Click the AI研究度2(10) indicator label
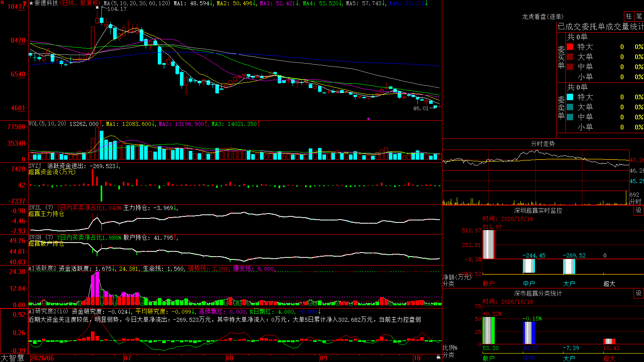 coord(48,311)
